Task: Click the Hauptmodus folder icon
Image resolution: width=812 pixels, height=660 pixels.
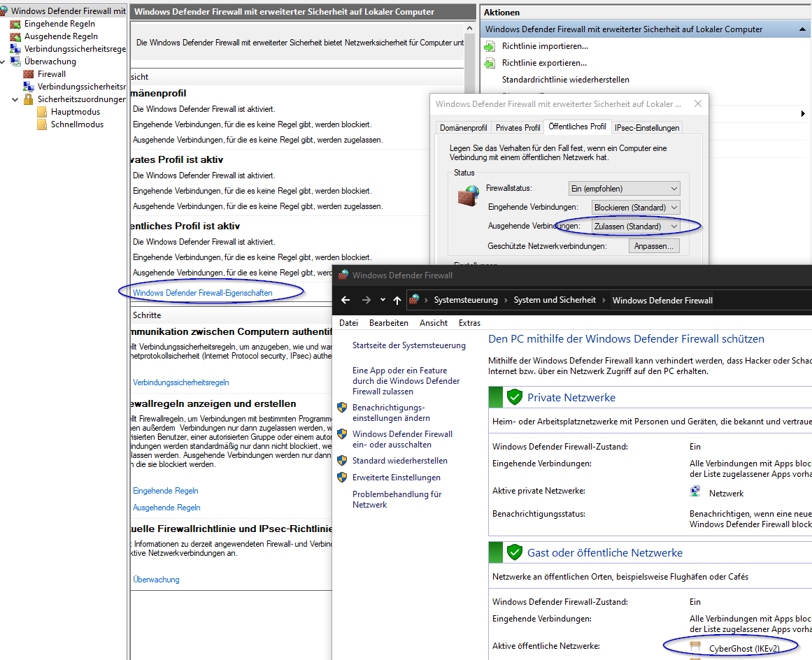Action: point(42,112)
